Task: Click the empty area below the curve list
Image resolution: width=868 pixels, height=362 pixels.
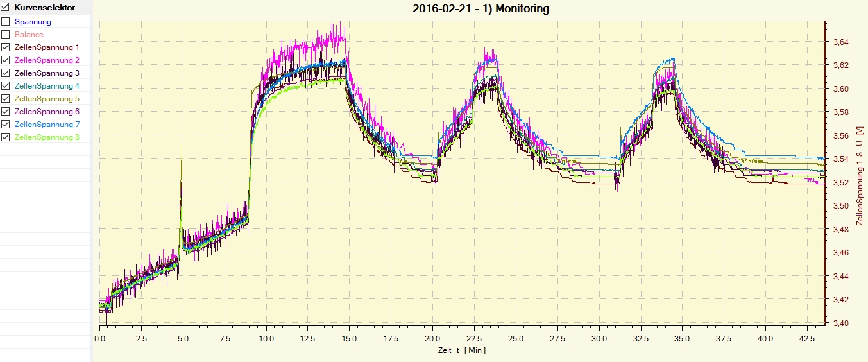Action: 45,257
